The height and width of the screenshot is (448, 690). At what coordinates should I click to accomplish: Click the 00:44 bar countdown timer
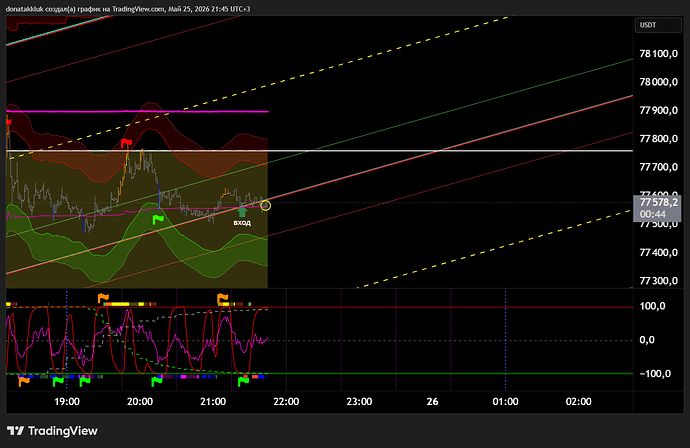coord(653,214)
